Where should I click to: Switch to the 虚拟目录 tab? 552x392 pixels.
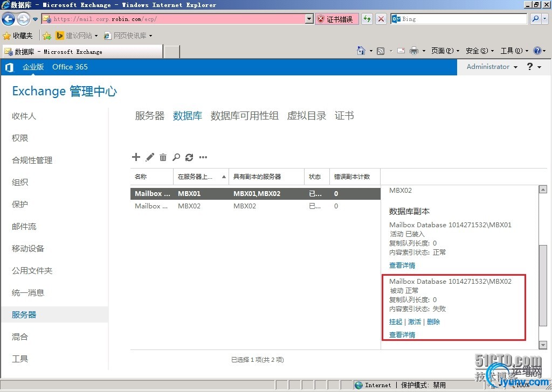click(307, 116)
